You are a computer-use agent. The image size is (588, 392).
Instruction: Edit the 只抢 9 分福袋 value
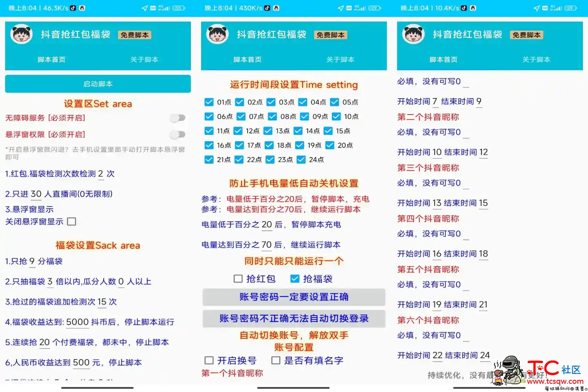32,261
